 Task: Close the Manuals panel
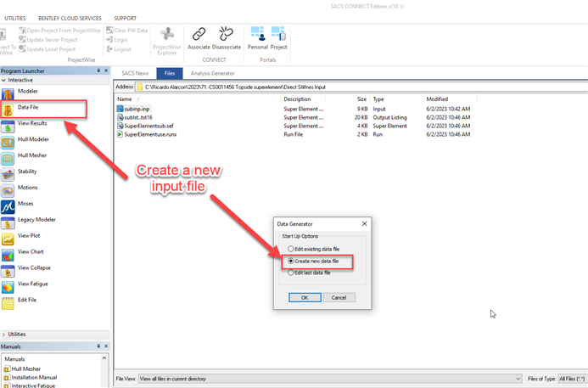(x=106, y=346)
